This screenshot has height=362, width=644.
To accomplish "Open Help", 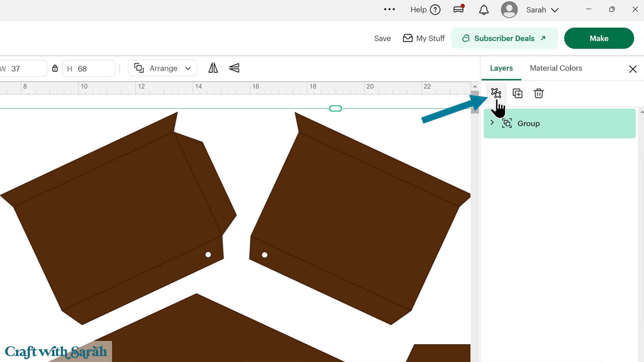I will [x=425, y=9].
